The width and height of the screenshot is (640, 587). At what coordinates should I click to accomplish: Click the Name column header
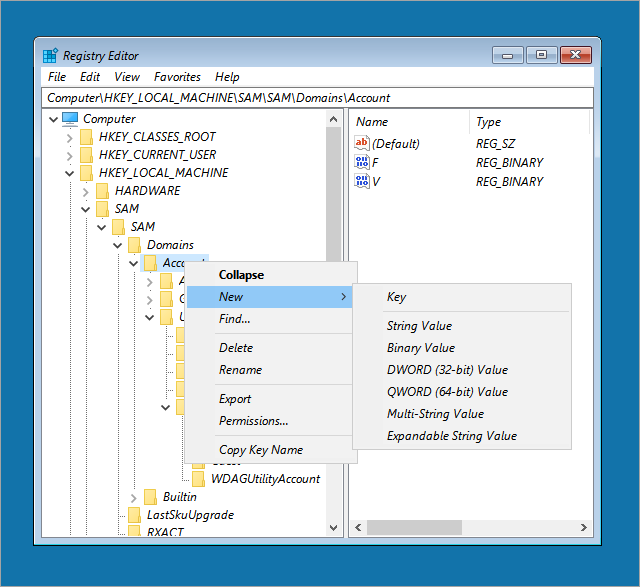409,122
